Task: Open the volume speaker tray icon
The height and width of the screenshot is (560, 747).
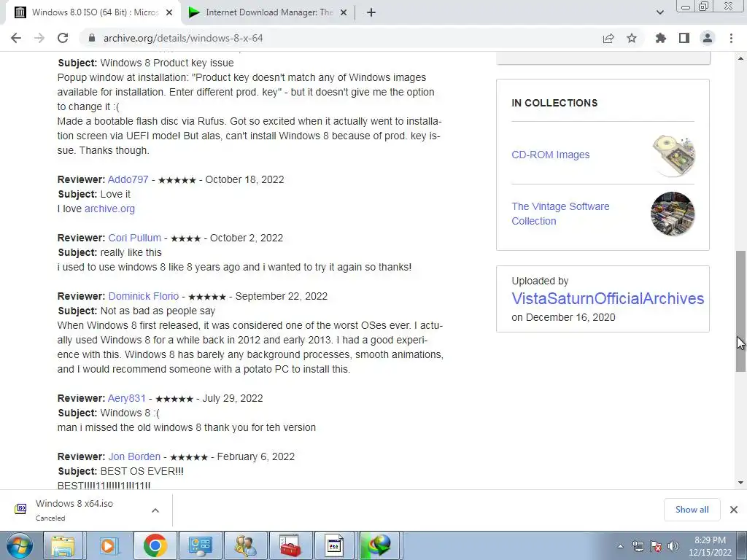Action: [x=673, y=546]
